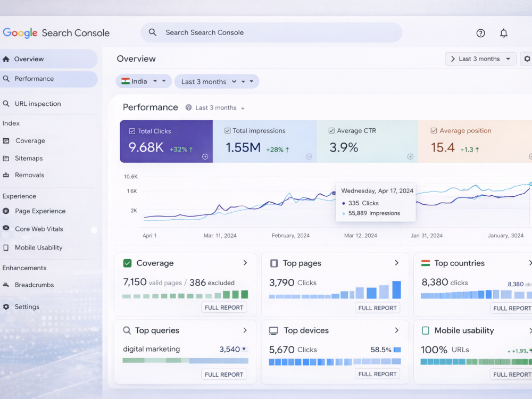The width and height of the screenshot is (532, 399).
Task: Click the magnifier in the search bar
Action: (153, 32)
